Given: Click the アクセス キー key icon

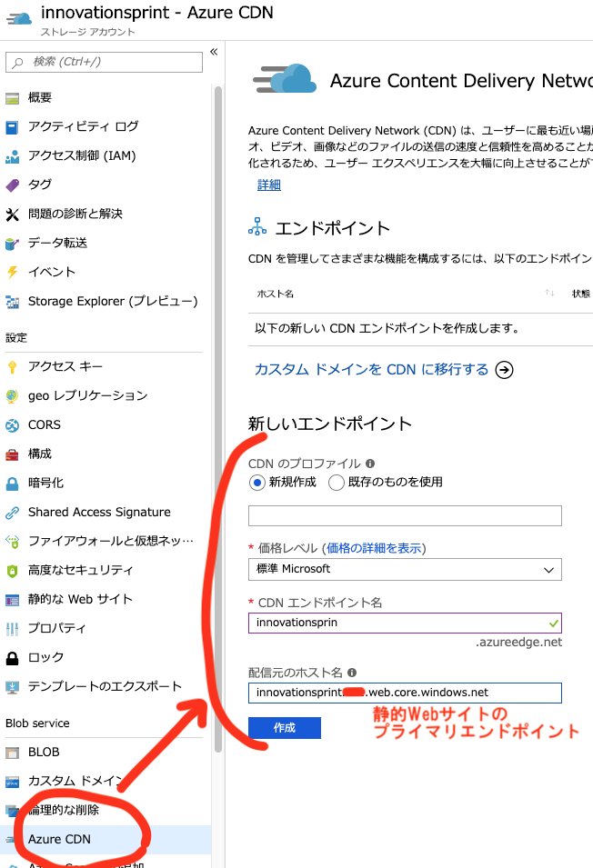Looking at the screenshot, I should point(12,367).
